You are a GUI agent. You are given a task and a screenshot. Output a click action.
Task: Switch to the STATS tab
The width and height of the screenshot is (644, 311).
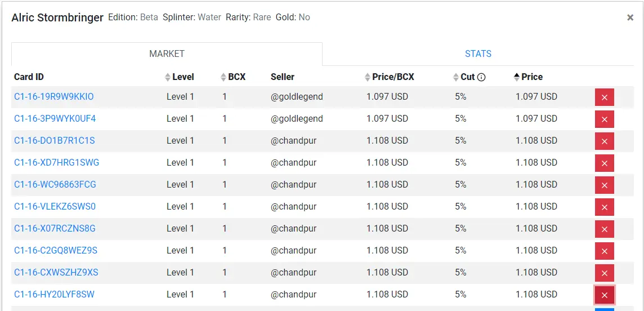pos(478,54)
